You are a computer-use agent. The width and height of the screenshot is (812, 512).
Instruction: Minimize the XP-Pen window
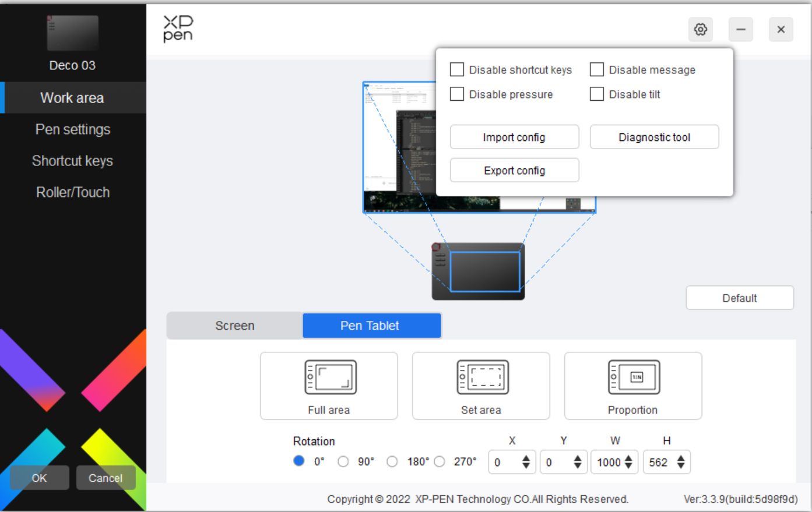pyautogui.click(x=740, y=29)
